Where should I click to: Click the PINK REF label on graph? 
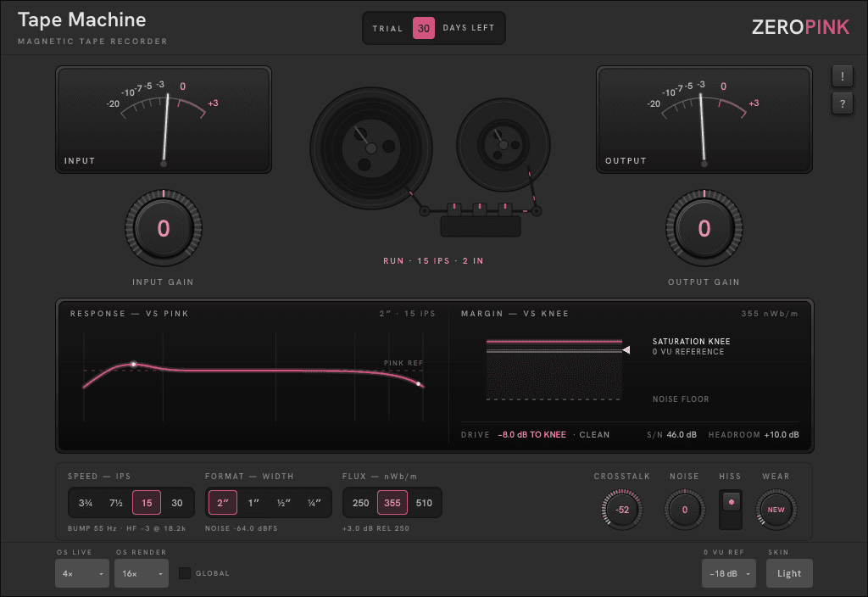click(403, 363)
